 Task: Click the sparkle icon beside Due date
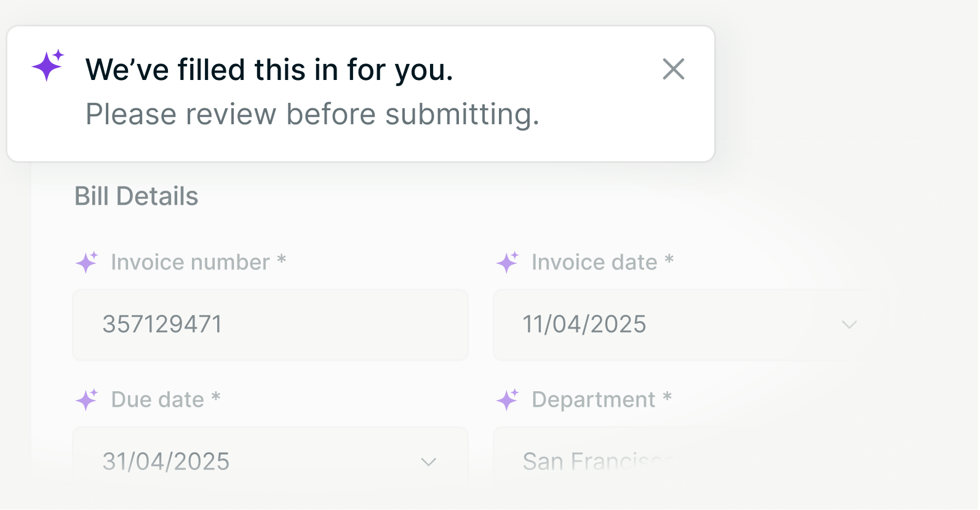pyautogui.click(x=87, y=400)
